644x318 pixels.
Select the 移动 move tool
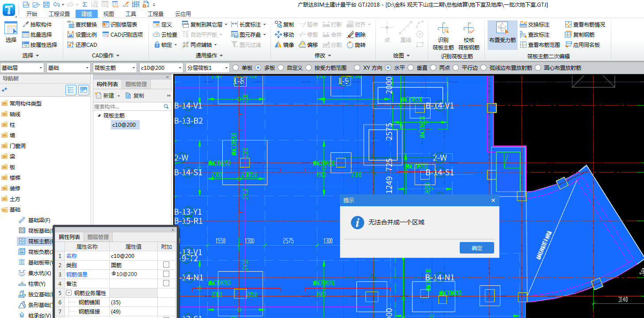[x=284, y=34]
